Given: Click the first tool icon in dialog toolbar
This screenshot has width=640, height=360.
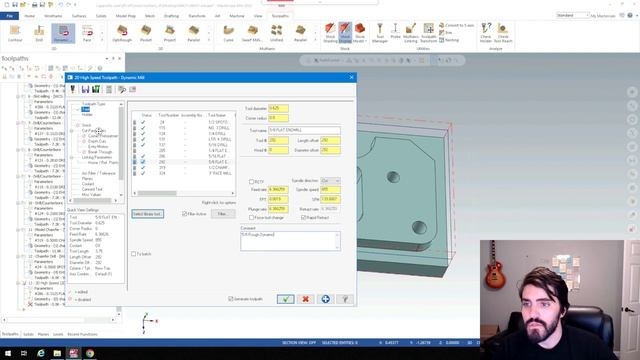Looking at the screenshot, I should point(73,89).
